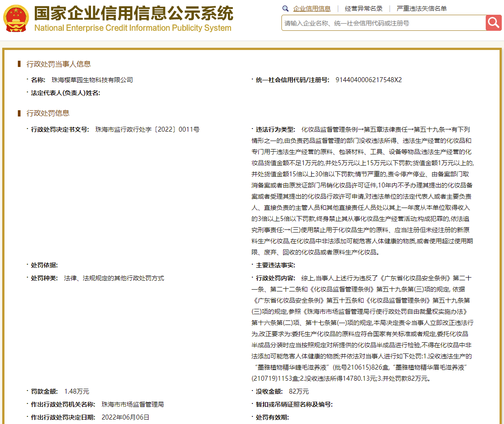Click the 行政处罚当事人信息 section heading
Screen dimensions: 504x424
pos(58,64)
